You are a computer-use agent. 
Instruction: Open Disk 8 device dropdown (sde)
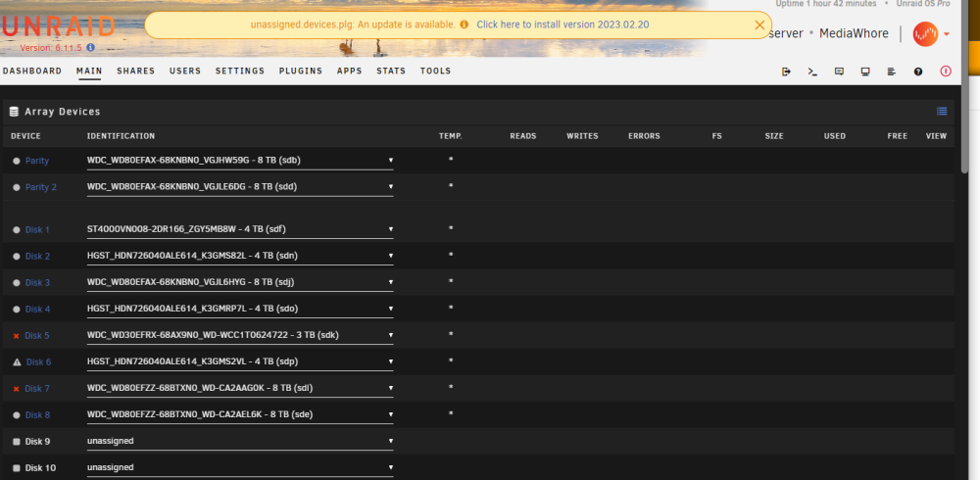tap(240, 414)
